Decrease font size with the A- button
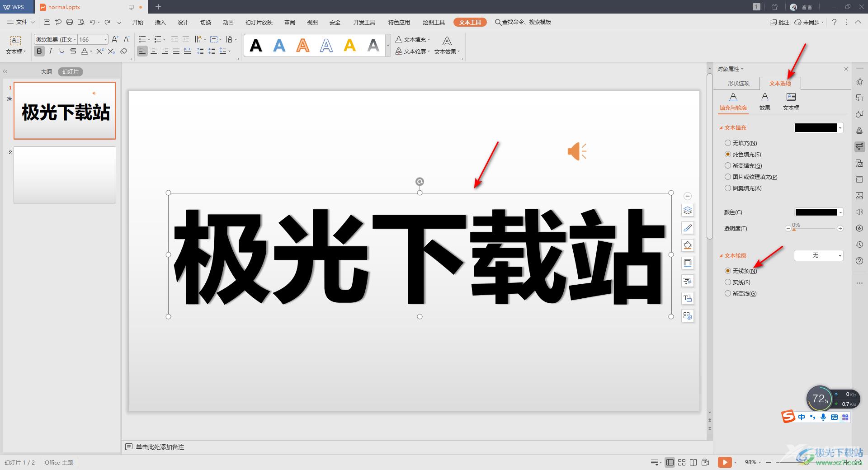This screenshot has height=470, width=868. 127,39
